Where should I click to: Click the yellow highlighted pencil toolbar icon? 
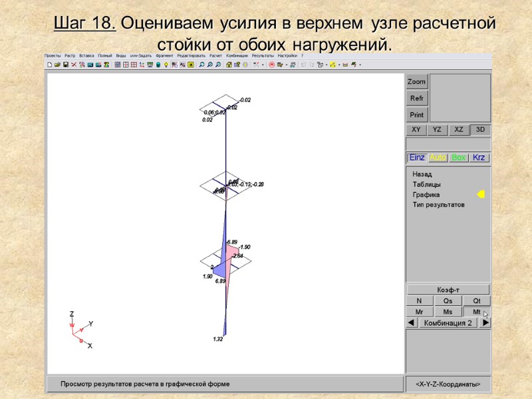click(x=332, y=65)
